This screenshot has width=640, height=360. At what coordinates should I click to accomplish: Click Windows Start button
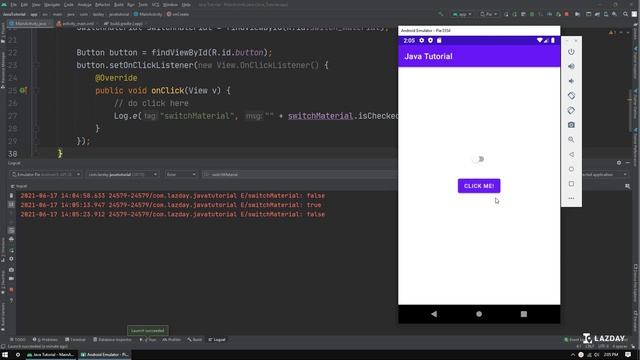pyautogui.click(x=5, y=355)
